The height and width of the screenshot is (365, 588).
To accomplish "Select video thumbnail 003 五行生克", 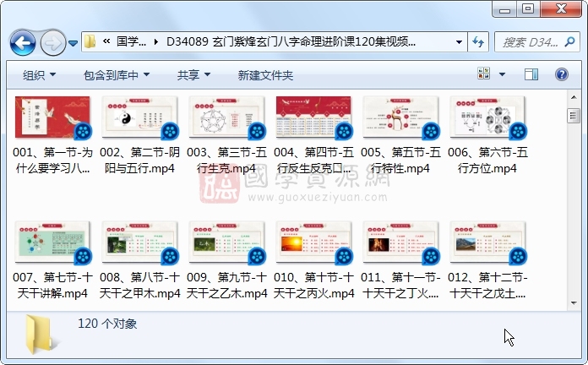I will tap(226, 117).
